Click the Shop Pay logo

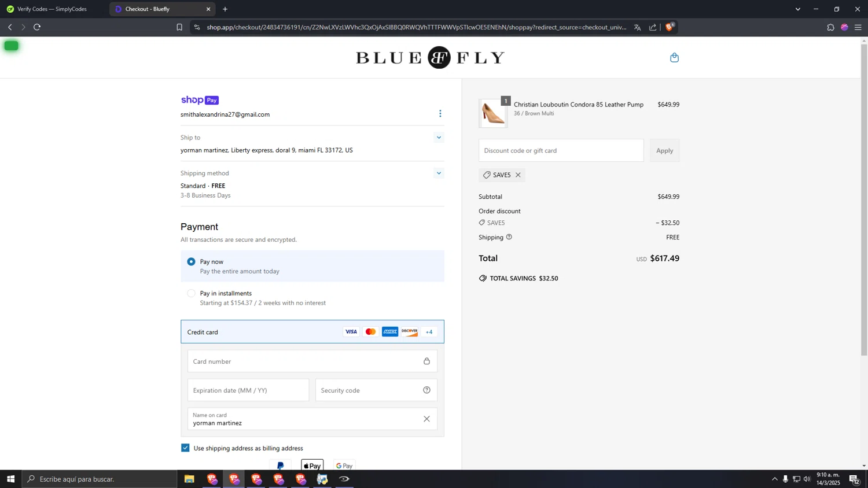tap(200, 100)
